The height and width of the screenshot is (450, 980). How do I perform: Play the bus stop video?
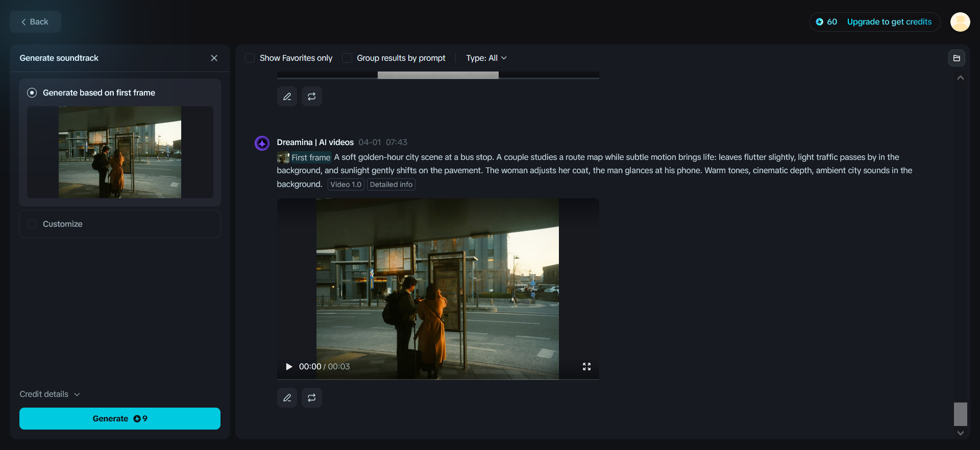tap(289, 367)
